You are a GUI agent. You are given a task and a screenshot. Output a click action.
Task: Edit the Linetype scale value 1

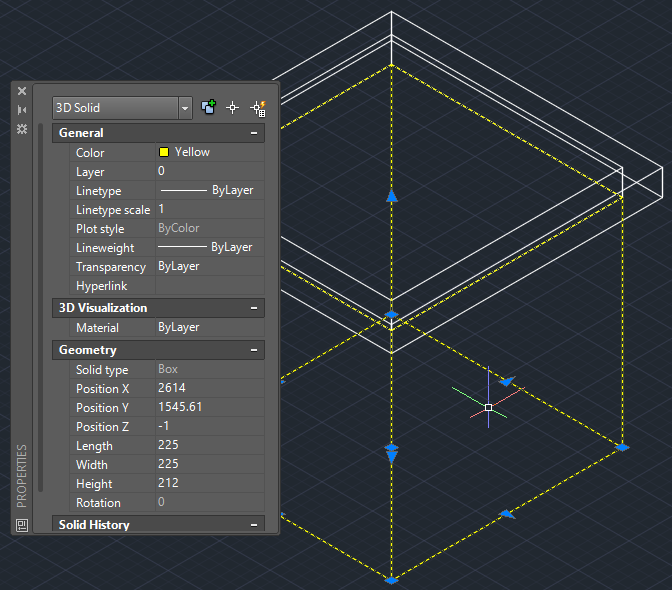[x=210, y=209]
